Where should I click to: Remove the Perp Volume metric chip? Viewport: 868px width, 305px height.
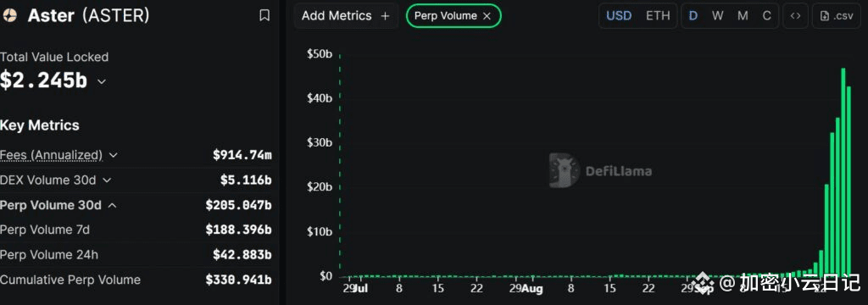487,16
